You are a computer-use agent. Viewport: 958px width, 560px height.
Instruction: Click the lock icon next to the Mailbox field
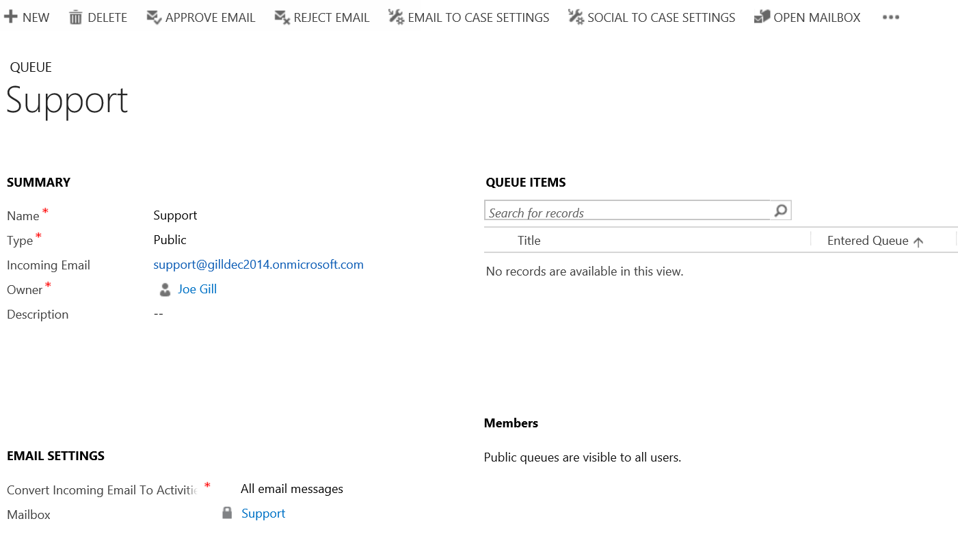(226, 513)
